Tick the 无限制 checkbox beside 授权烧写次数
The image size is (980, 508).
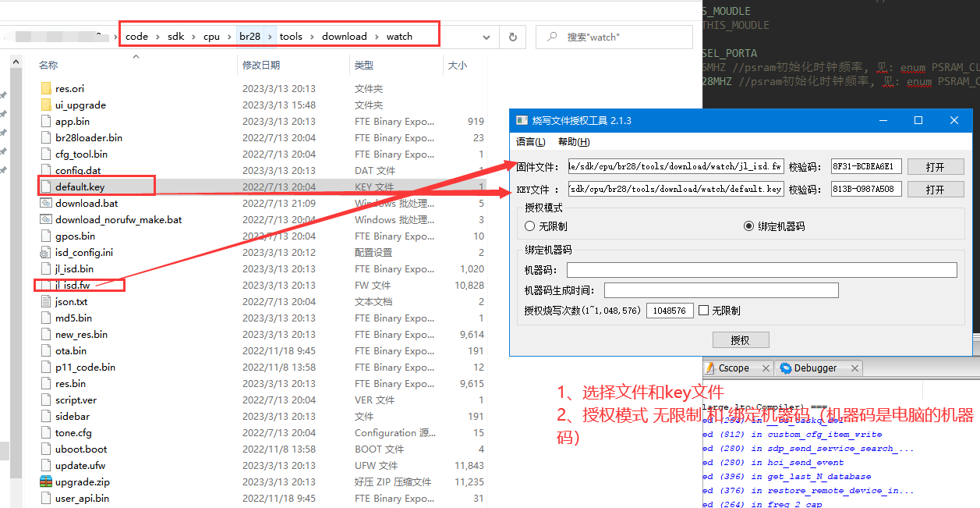pyautogui.click(x=703, y=311)
